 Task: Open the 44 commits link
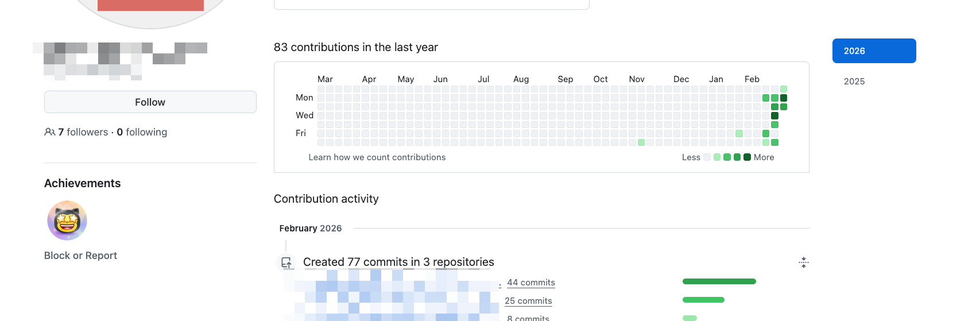(530, 283)
